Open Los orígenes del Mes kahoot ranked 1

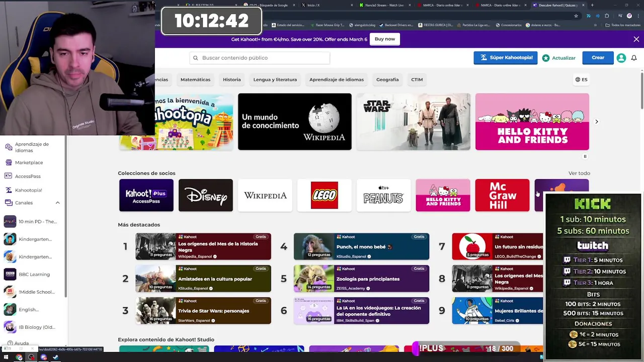(x=203, y=247)
